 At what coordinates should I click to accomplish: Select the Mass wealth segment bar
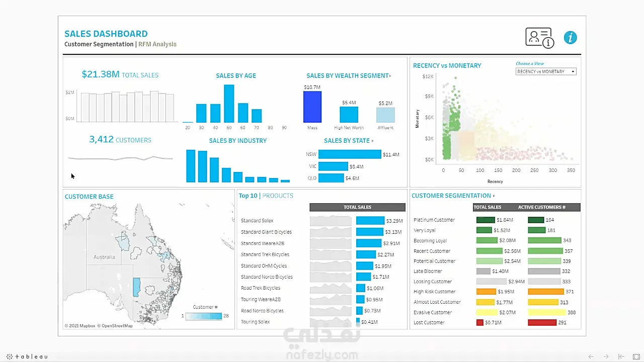click(x=312, y=107)
